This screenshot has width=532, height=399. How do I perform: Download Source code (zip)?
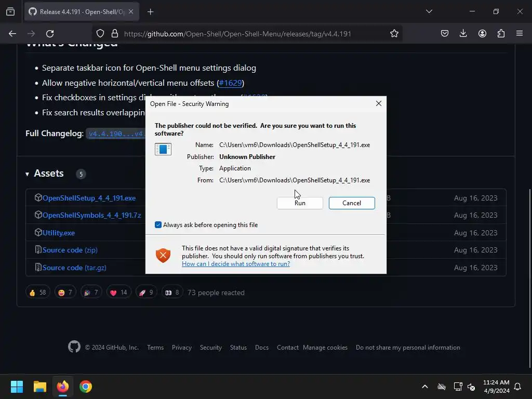pos(70,250)
